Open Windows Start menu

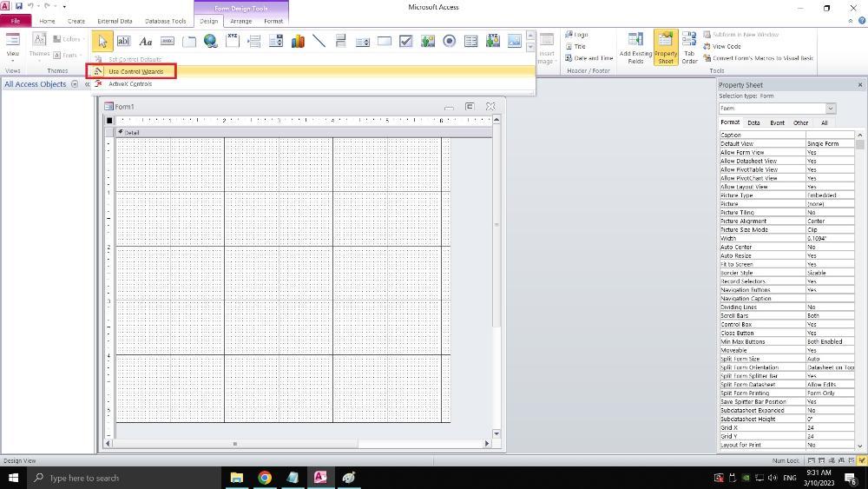tap(13, 478)
